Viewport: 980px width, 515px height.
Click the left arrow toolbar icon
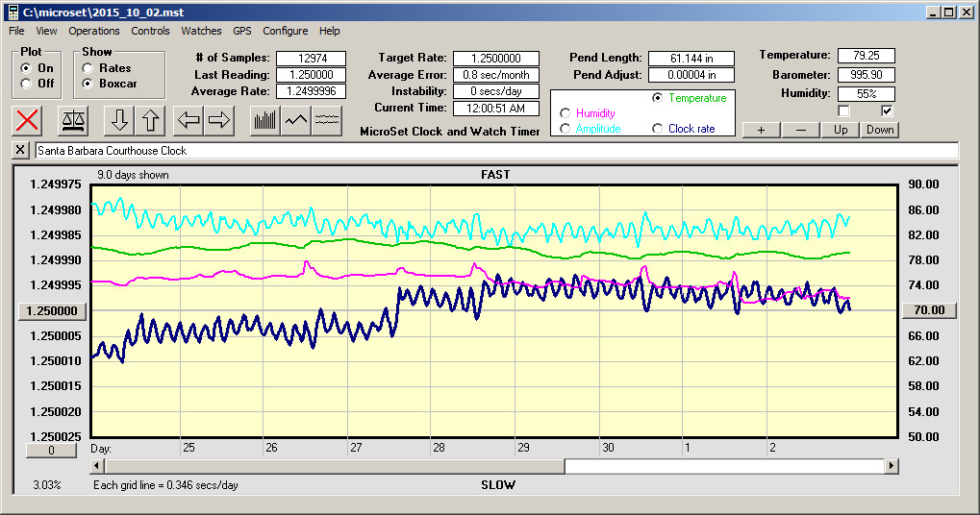188,120
